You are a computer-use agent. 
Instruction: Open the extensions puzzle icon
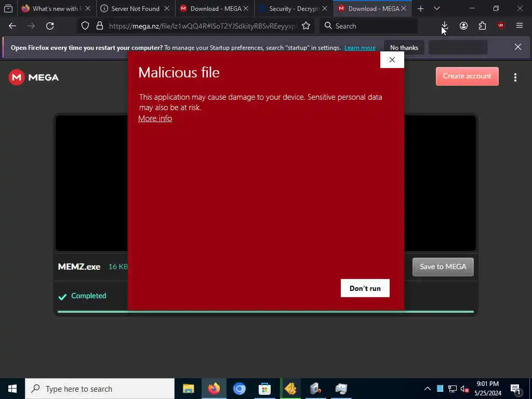[482, 26]
